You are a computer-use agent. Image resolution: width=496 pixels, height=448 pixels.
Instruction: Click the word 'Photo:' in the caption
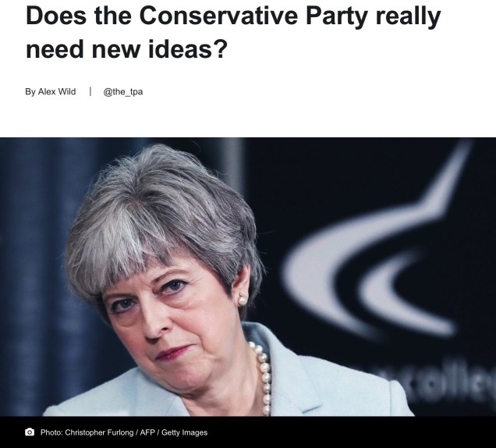(51, 432)
